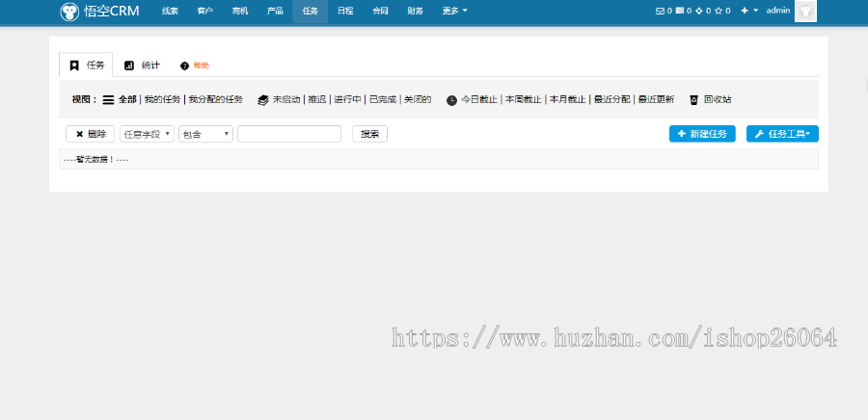This screenshot has width=868, height=420.
Task: Filter by 我的任务
Action: (162, 99)
